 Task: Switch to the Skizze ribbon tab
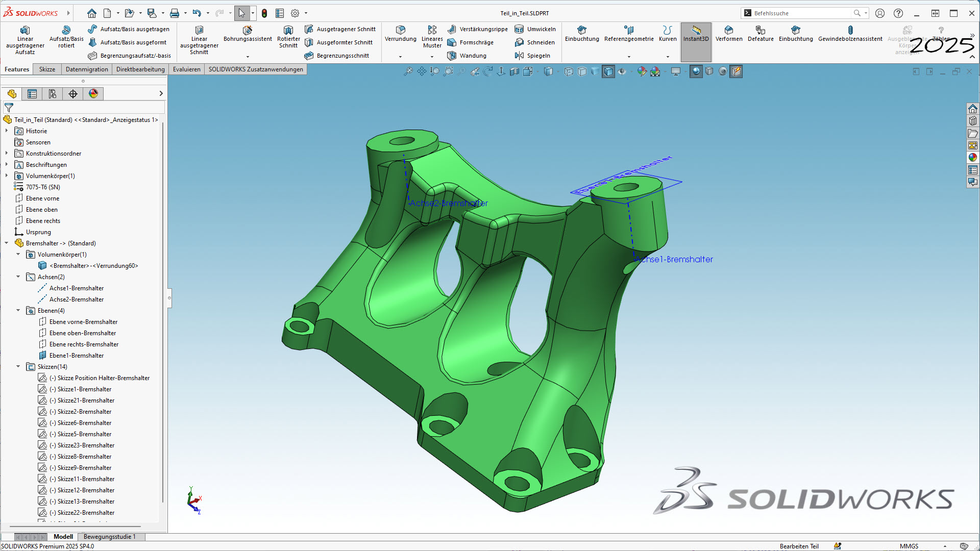click(x=47, y=69)
